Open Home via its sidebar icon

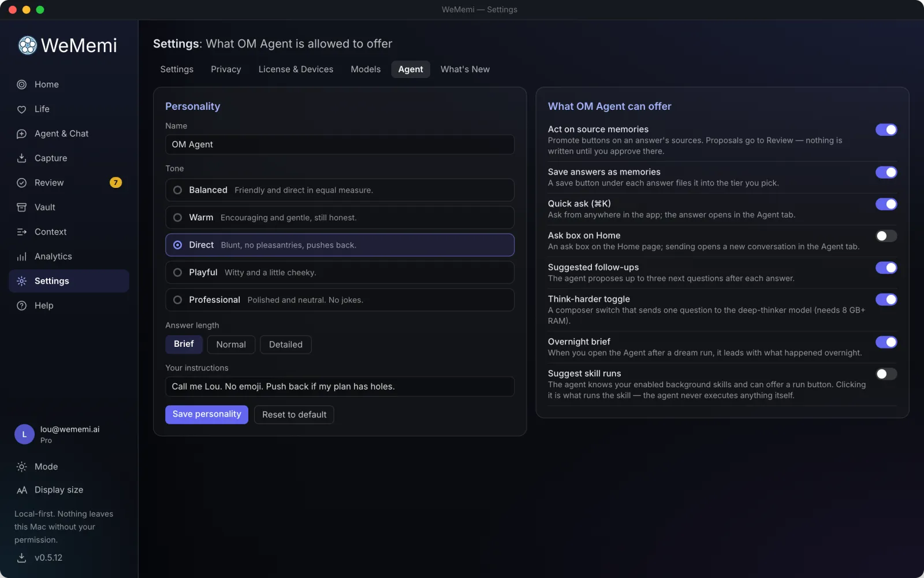tap(22, 84)
